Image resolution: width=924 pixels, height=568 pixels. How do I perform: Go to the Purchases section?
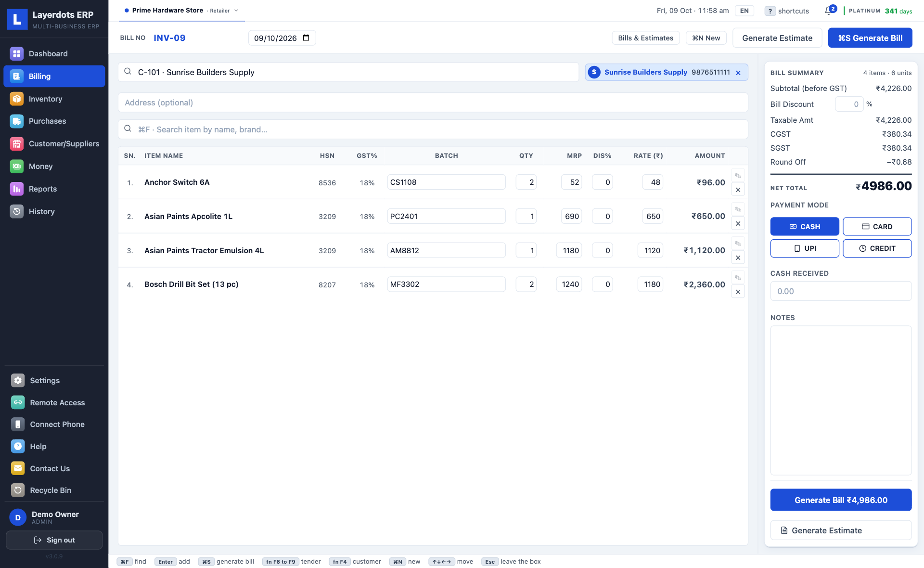point(54,121)
